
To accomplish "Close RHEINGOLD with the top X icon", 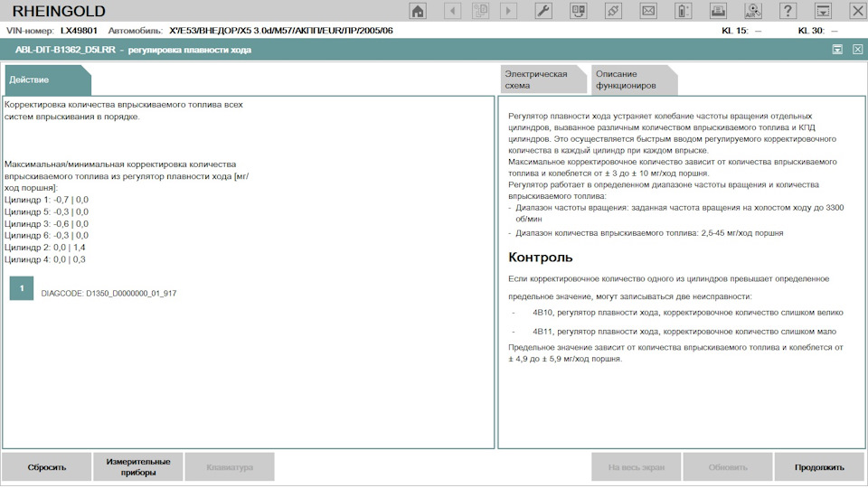I will pyautogui.click(x=857, y=11).
